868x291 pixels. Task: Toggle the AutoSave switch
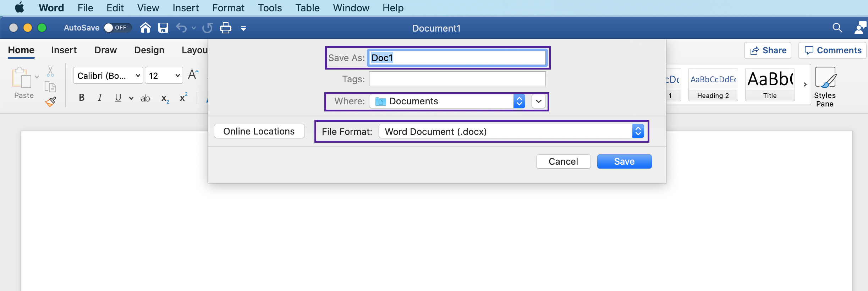tap(117, 28)
